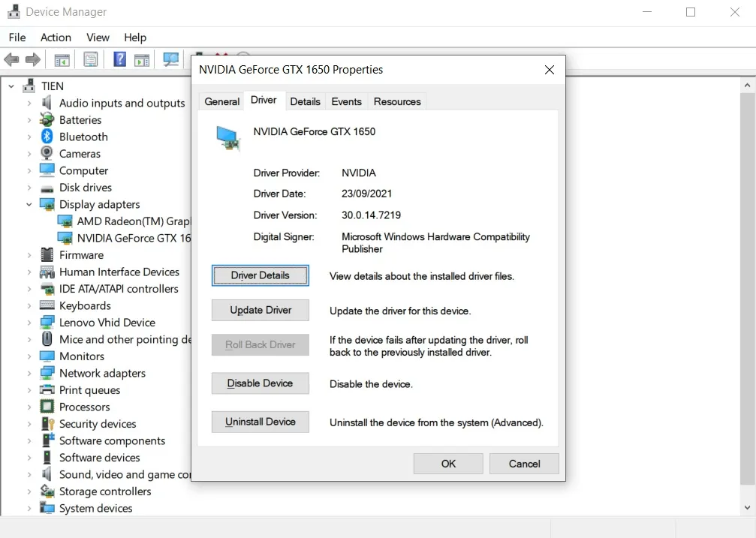
Task: Click the Help toolbar icon
Action: (x=119, y=59)
